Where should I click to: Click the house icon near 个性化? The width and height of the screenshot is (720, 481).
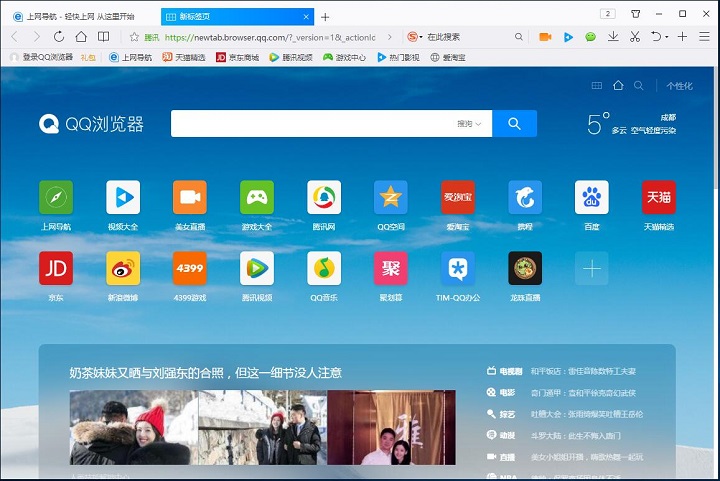click(618, 85)
